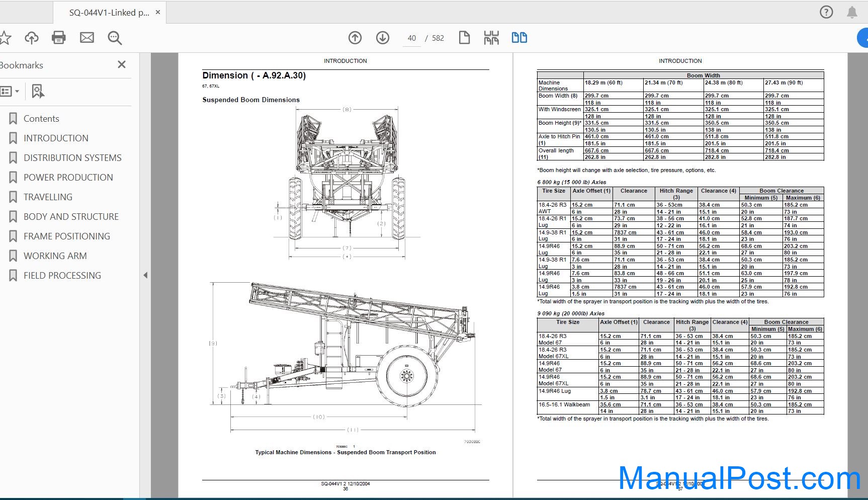Edit the current page number field
Screen dimensions: 868x500
[412, 38]
